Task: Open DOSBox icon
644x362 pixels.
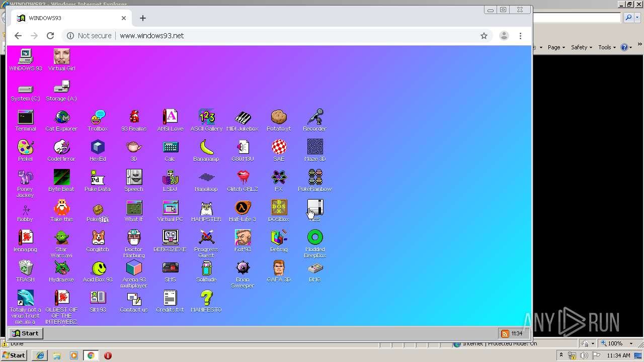Action: [279, 211]
